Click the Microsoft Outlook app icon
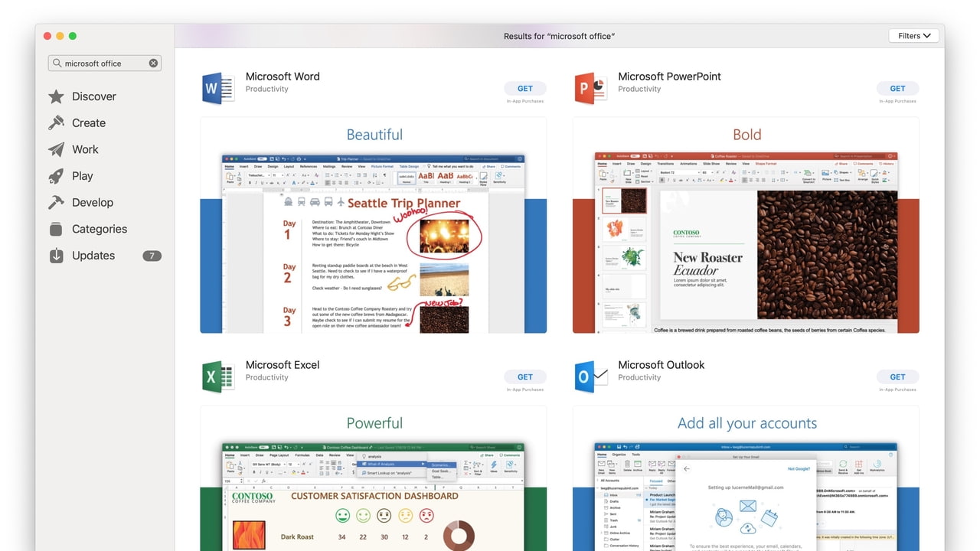 pyautogui.click(x=590, y=377)
